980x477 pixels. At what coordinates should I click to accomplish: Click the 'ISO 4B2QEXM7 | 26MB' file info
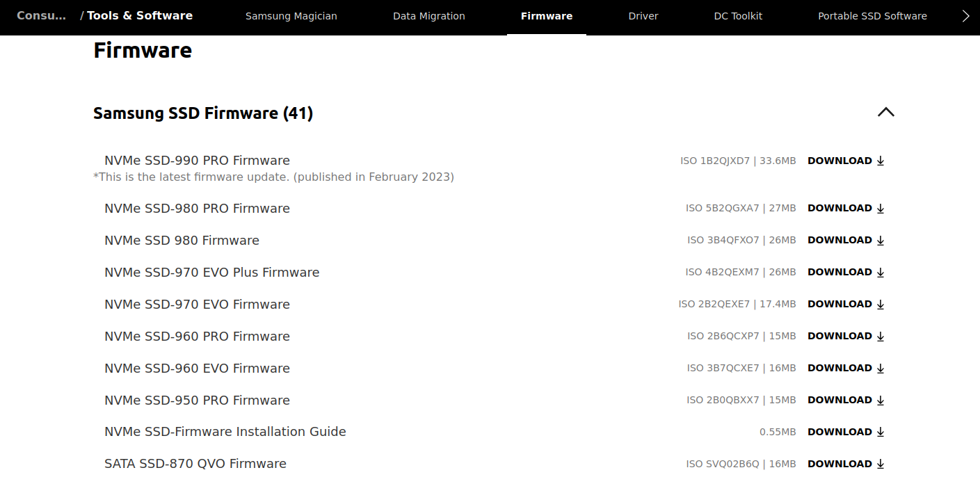point(741,272)
